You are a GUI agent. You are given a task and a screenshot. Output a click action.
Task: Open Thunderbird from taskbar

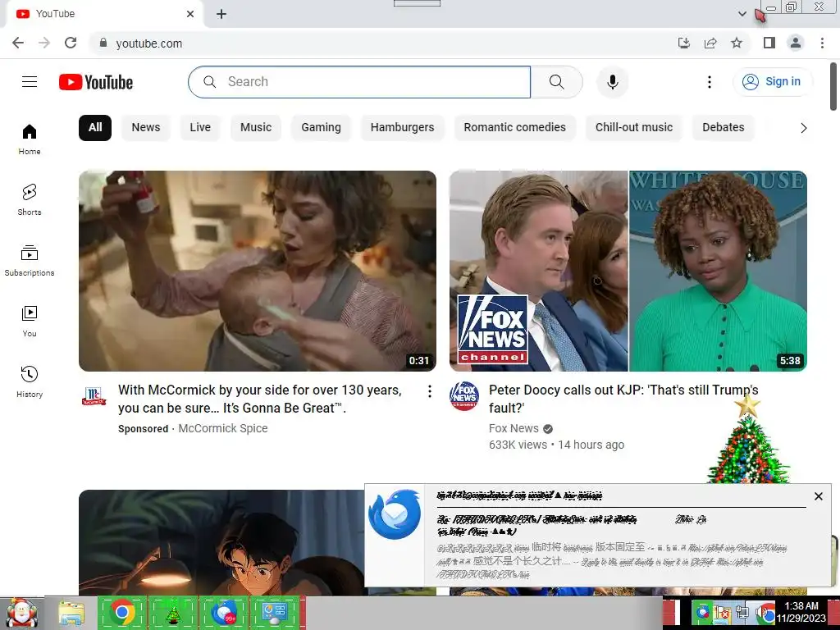pos(223,612)
